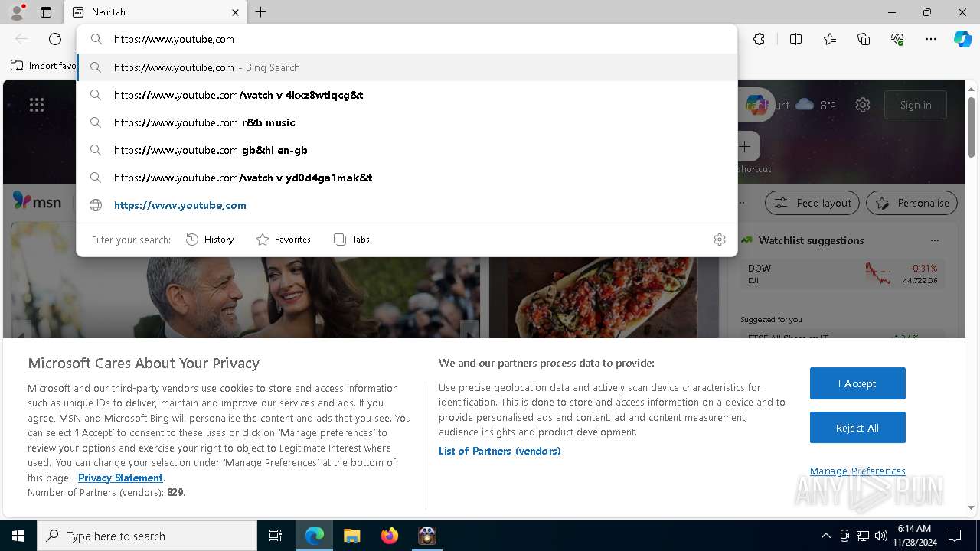Open Feed layout options
Screen dimensions: 980x551
pos(812,203)
